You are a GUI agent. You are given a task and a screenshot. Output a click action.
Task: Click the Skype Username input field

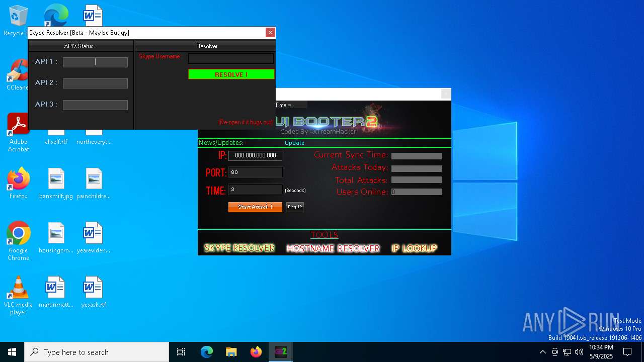pyautogui.click(x=231, y=59)
